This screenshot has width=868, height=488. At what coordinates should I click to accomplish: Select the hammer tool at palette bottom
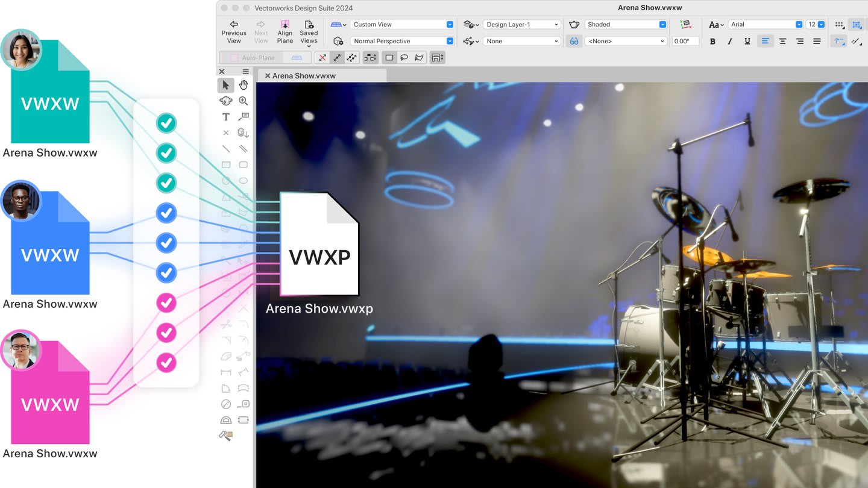pos(226,436)
